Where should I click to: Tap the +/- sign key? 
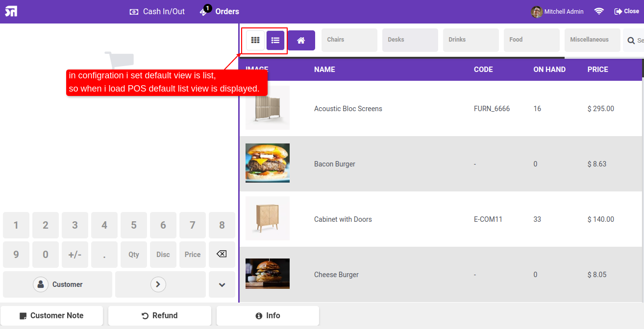coord(75,255)
